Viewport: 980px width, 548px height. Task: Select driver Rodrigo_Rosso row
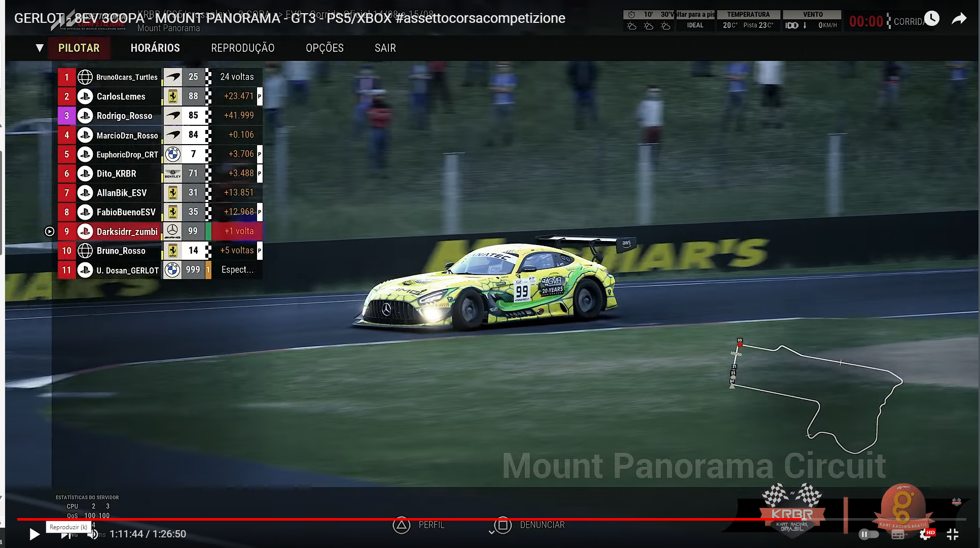click(x=160, y=116)
